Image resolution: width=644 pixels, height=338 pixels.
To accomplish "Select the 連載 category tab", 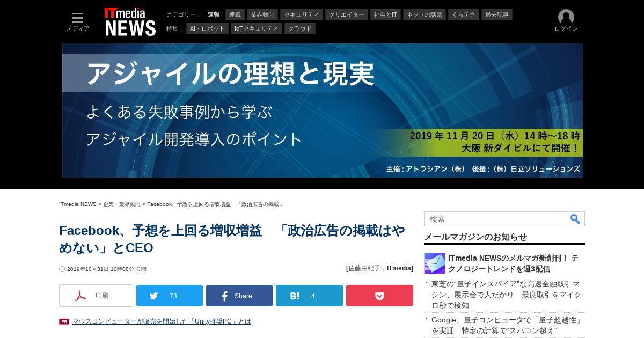I will coord(235,14).
